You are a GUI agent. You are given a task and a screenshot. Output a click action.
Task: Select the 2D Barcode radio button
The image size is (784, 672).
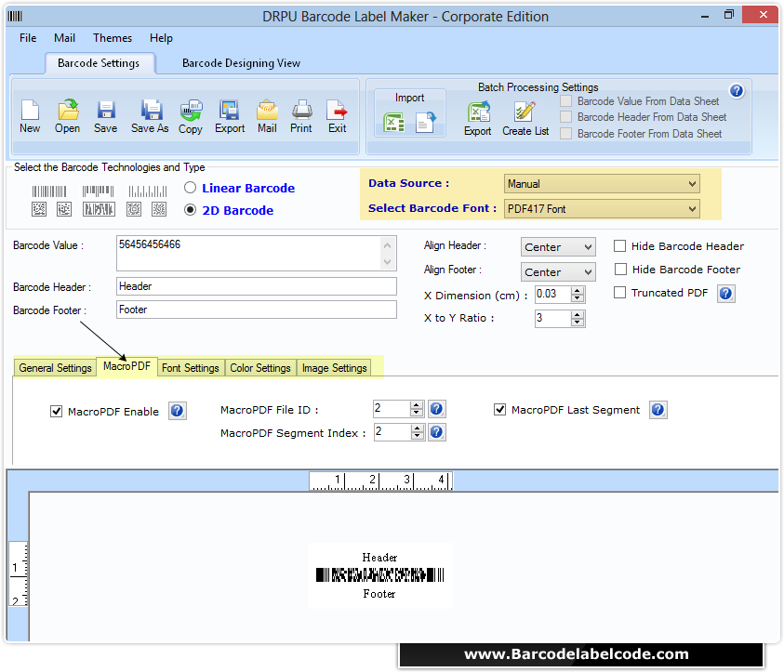(190, 210)
